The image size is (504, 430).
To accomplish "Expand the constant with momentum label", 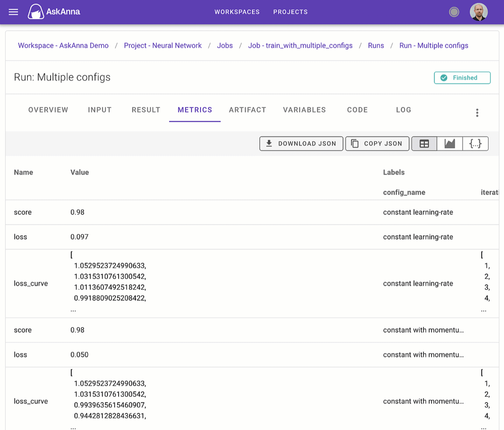I will (423, 330).
